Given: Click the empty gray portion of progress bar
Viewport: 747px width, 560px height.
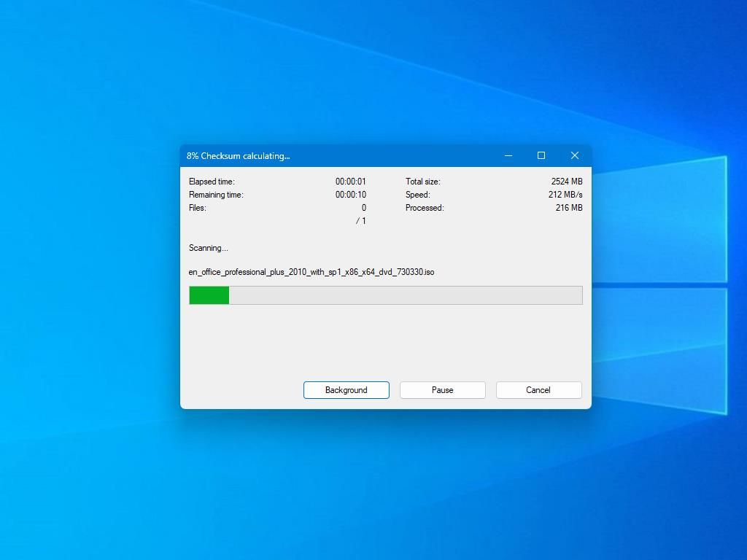Looking at the screenshot, I should click(405, 295).
